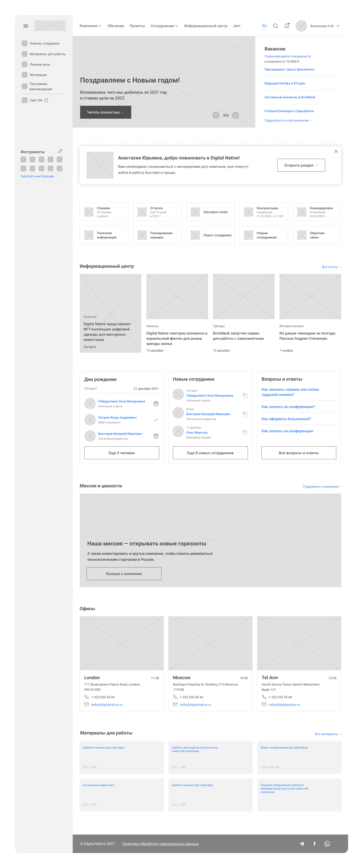Wave to new employee Олег Мкртчан

coord(245,432)
